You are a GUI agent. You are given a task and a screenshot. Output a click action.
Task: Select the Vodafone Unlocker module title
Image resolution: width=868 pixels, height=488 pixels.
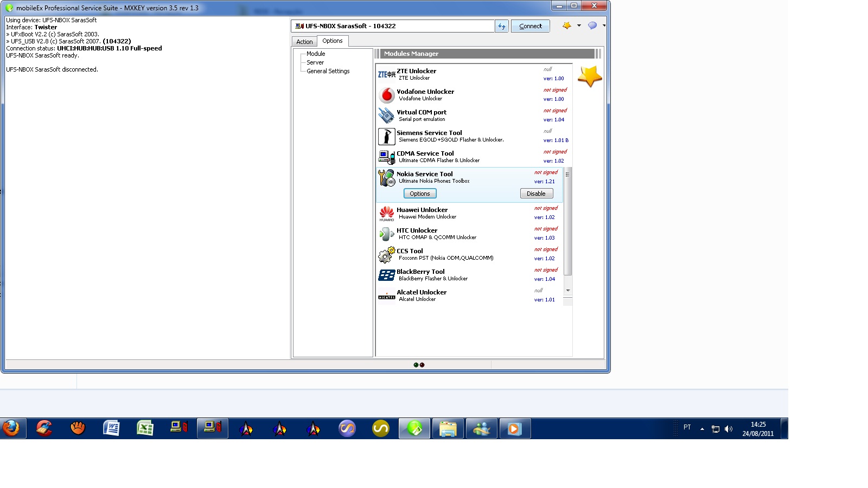point(425,92)
